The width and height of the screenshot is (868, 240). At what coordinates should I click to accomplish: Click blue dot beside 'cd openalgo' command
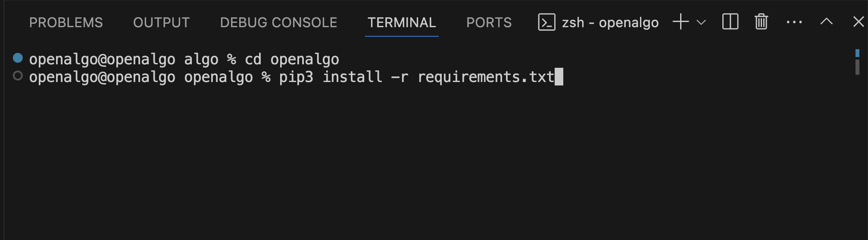pyautogui.click(x=18, y=58)
